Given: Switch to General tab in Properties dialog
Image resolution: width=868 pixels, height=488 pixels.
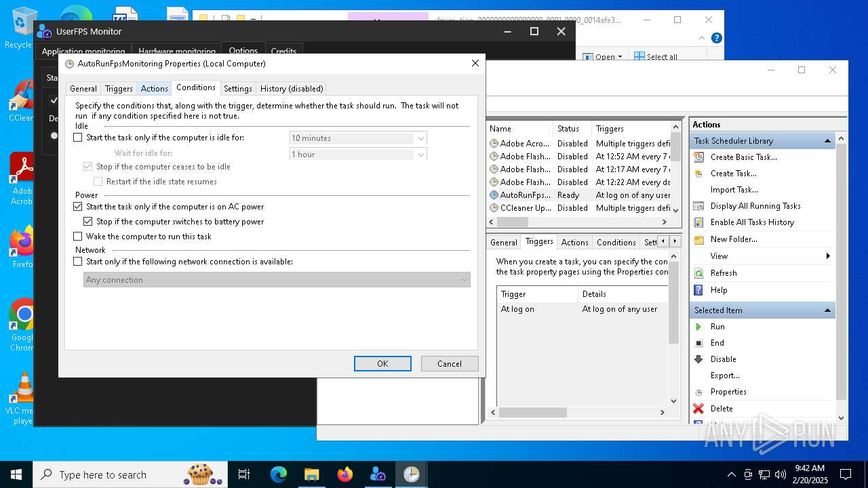Looking at the screenshot, I should (x=83, y=89).
